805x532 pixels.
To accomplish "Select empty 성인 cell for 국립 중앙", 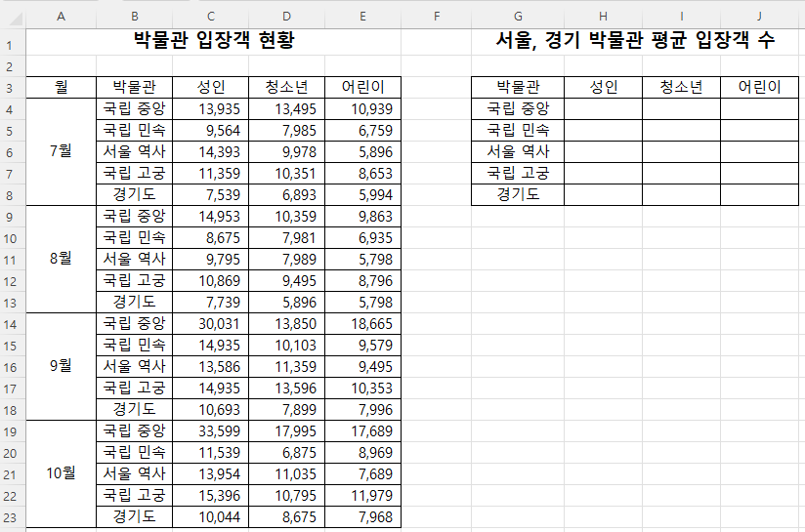I will point(603,108).
